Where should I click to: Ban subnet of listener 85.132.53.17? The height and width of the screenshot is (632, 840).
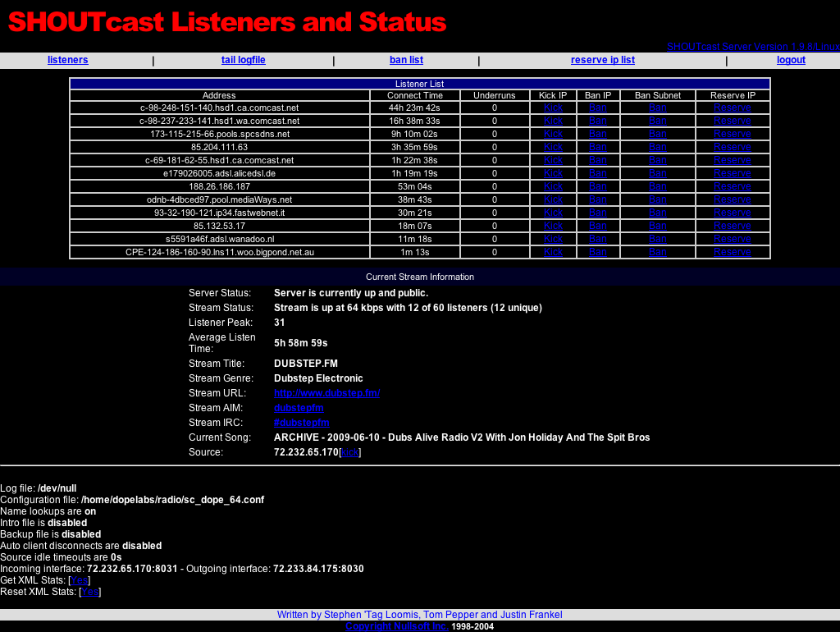(658, 226)
